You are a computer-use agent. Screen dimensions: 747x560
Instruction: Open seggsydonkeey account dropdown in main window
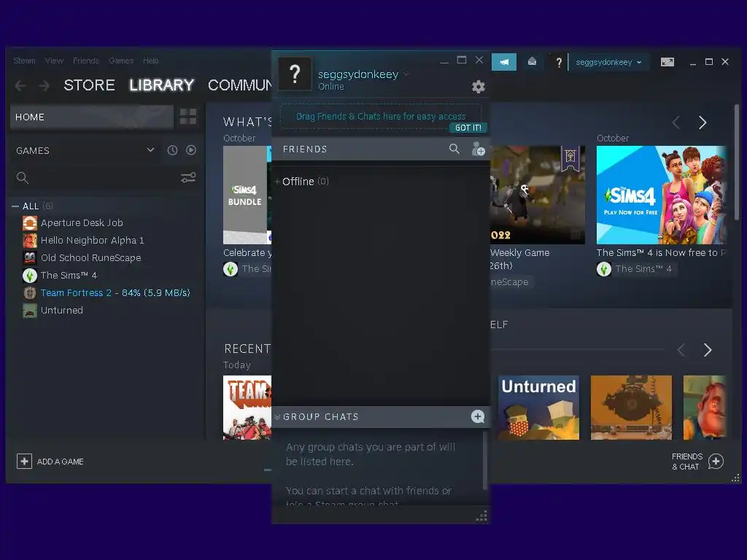[x=608, y=62]
